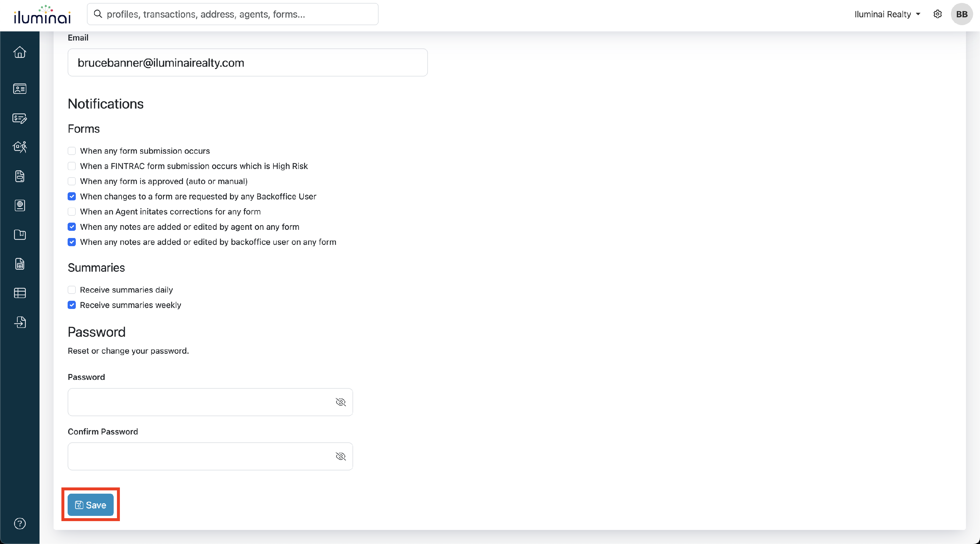Click the Save button
The height and width of the screenshot is (544, 980).
90,505
